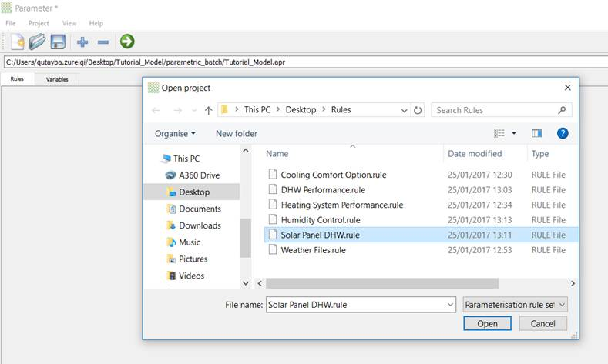Viewport: 608px width, 364px height.
Task: Click the horizontal scrollbar in file list
Action: (382, 283)
